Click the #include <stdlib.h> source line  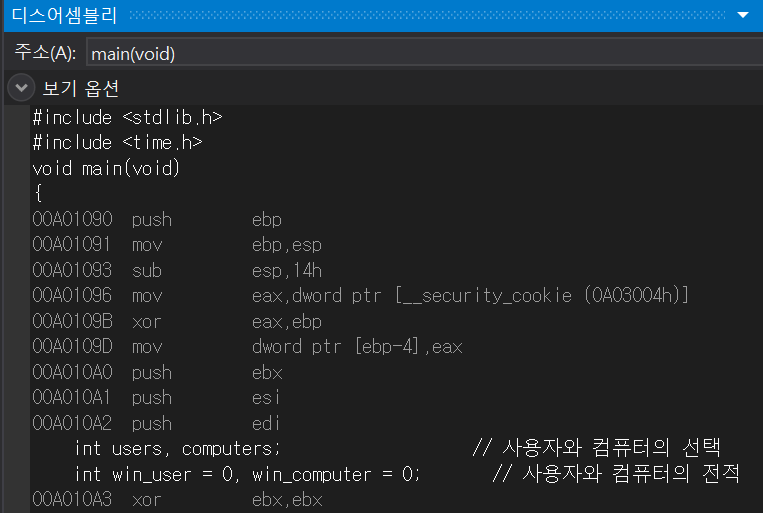pyautogui.click(x=127, y=117)
